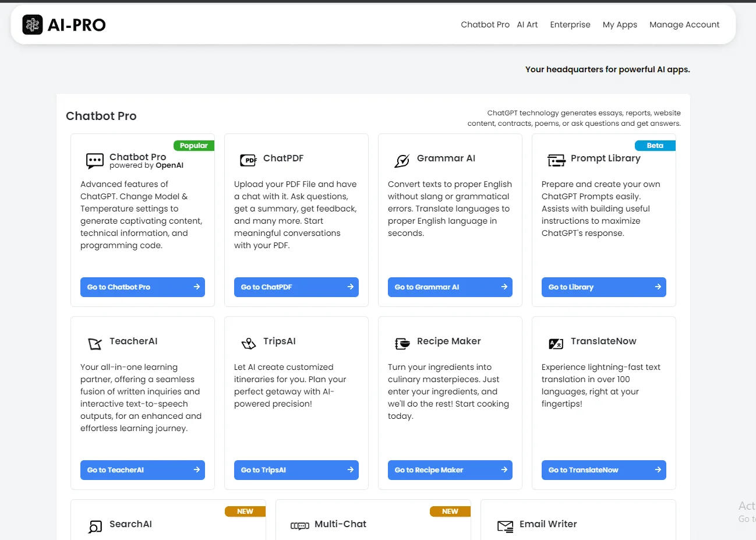This screenshot has height=540, width=756.
Task: Click the ChatPDF card icon
Action: tap(249, 160)
